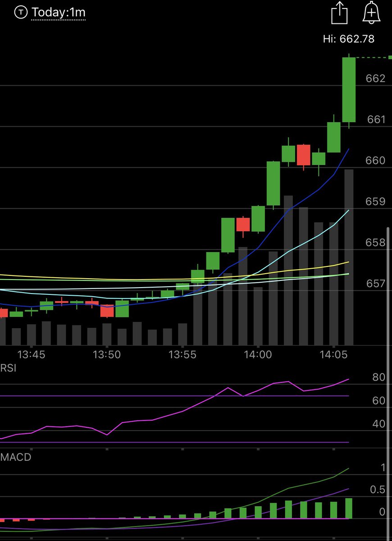This screenshot has width=392, height=541.
Task: Select the last MACD histogram bar
Action: pos(349,508)
